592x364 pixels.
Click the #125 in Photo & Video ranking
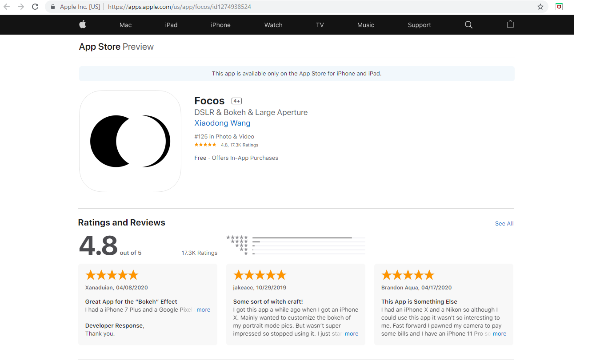pyautogui.click(x=224, y=136)
